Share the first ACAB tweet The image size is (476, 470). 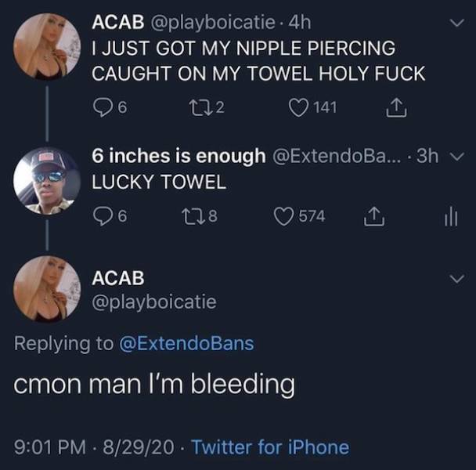[x=395, y=107]
